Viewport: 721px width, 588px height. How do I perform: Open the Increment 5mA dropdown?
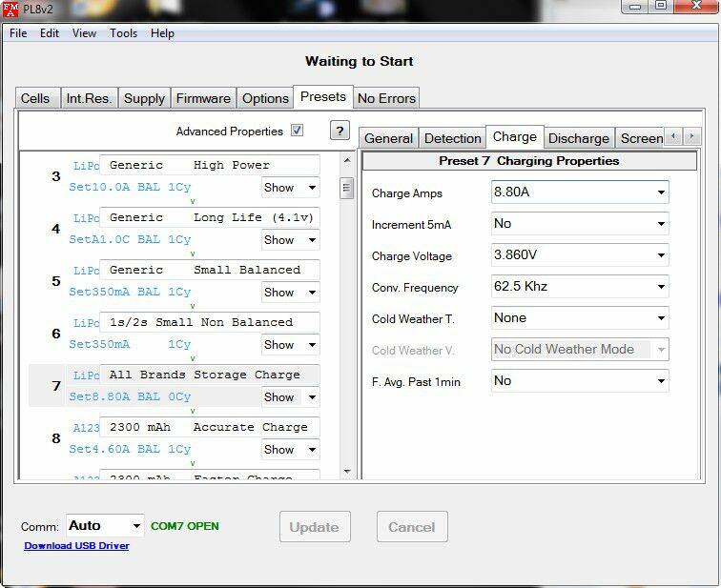(x=580, y=224)
